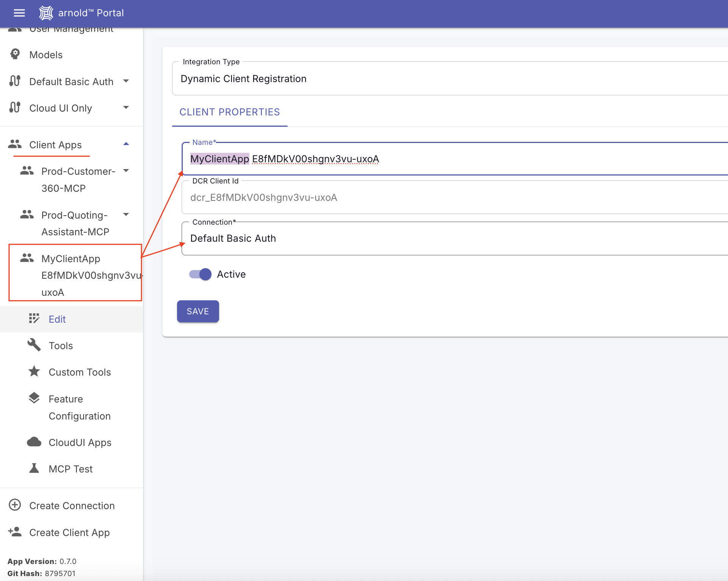Open the Tools menu item

pyautogui.click(x=72, y=346)
